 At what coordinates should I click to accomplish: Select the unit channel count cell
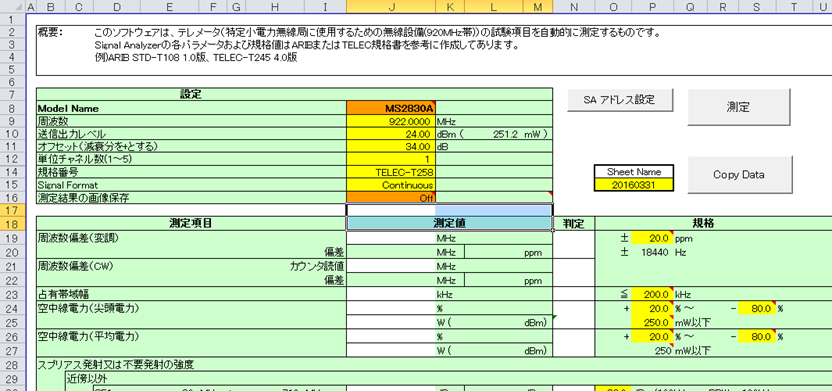pyautogui.click(x=391, y=159)
